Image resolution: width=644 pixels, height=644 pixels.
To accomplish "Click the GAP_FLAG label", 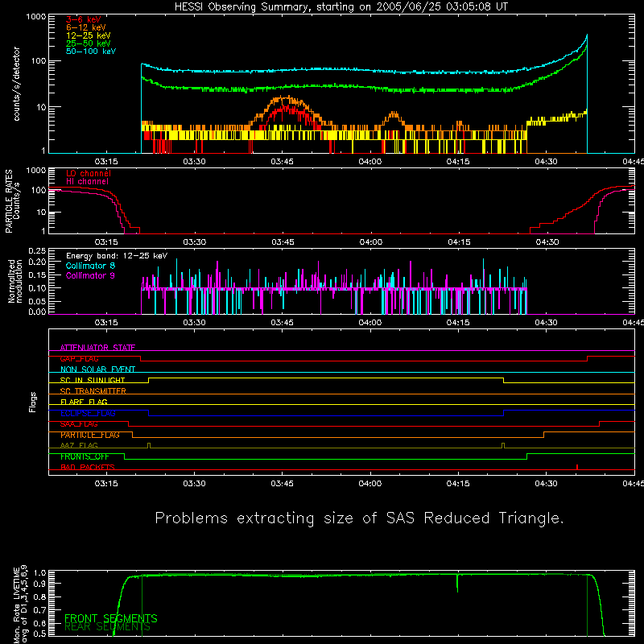I will [79, 358].
